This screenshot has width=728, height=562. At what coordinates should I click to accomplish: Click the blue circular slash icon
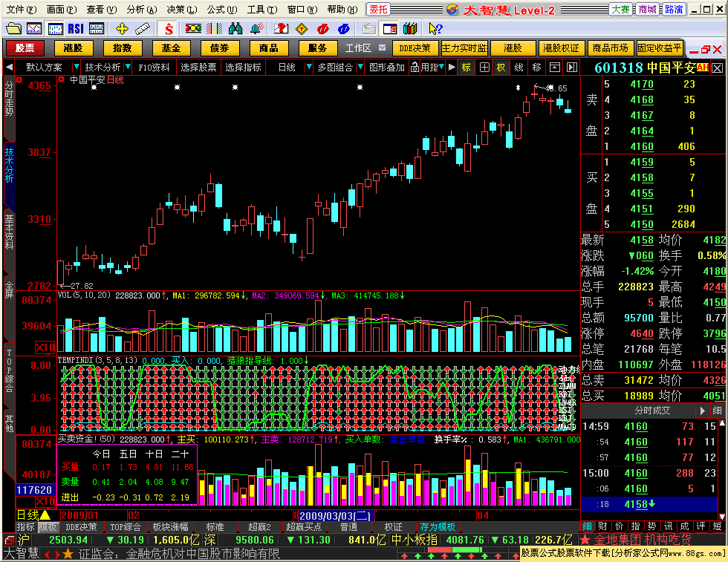point(343,29)
